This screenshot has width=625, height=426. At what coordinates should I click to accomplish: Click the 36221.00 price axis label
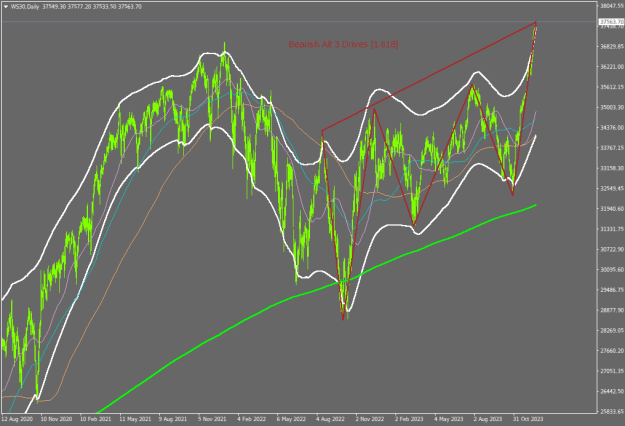click(612, 67)
